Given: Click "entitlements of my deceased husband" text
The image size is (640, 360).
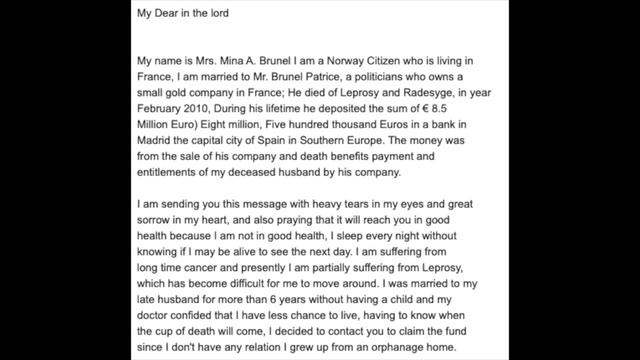Looking at the screenshot, I should (x=229, y=172).
